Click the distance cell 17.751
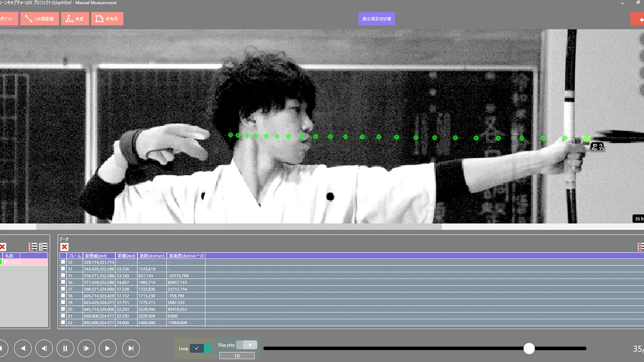Screen dimensions: 644x362 [126, 302]
